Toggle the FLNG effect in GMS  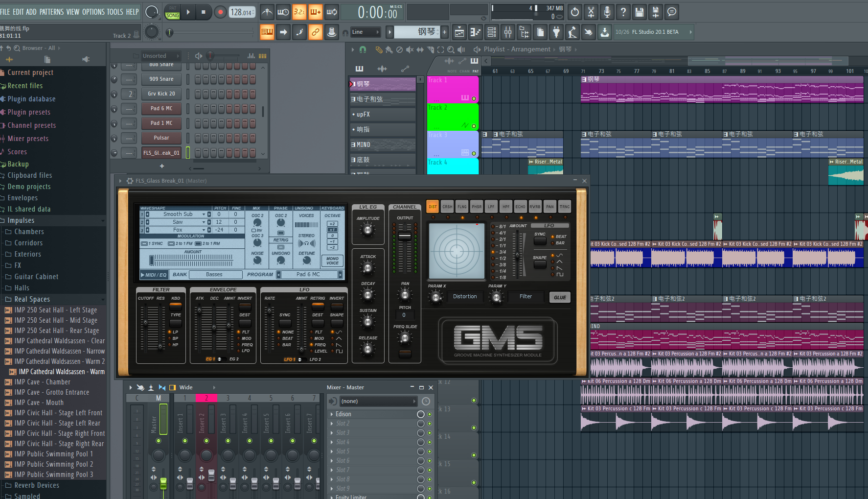[462, 207]
